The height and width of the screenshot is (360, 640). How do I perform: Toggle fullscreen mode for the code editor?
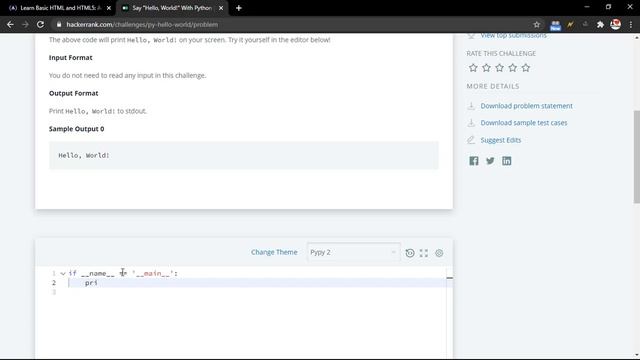click(x=424, y=253)
